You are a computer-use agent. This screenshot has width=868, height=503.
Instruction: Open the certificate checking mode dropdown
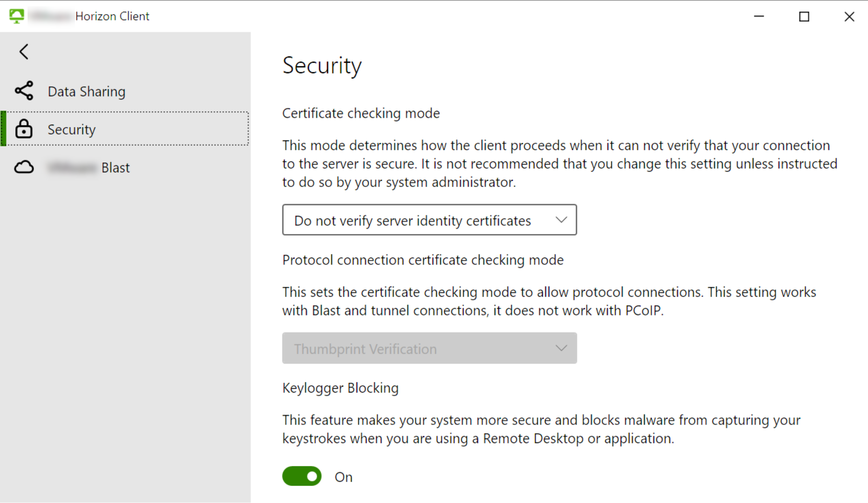point(430,220)
